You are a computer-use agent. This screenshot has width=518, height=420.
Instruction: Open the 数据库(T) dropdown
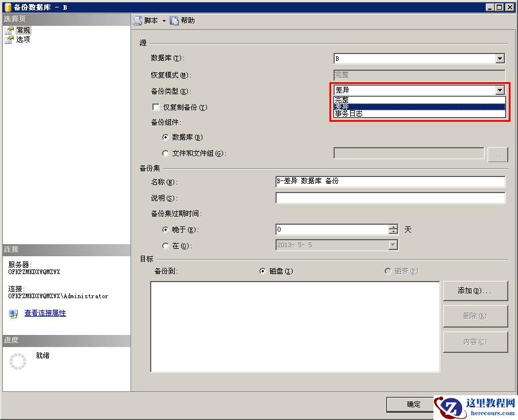(500, 58)
